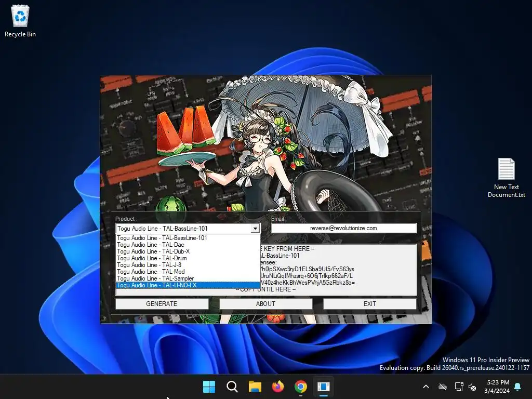Launch Google Chrome from taskbar
This screenshot has height=399, width=532.
coord(301,387)
